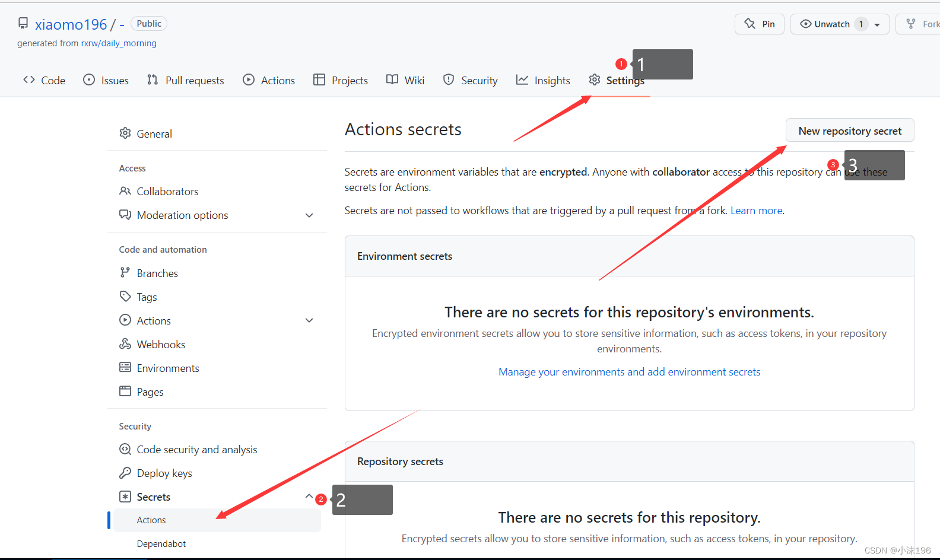Click the Unwatch count badge
The height and width of the screenshot is (560, 940).
[861, 24]
